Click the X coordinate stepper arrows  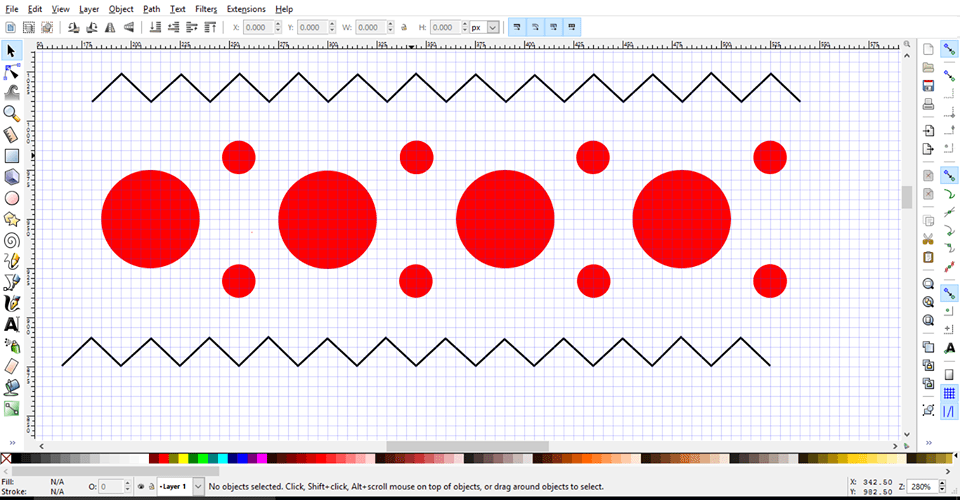tap(278, 27)
